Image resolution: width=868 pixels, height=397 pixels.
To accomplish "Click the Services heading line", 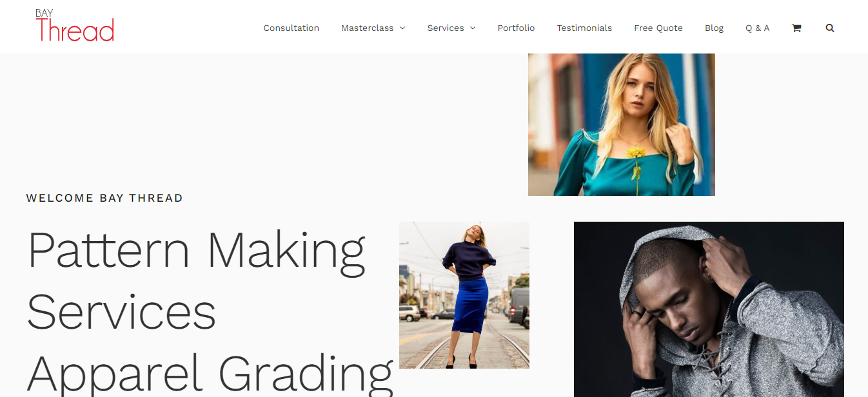I will pyautogui.click(x=122, y=311).
